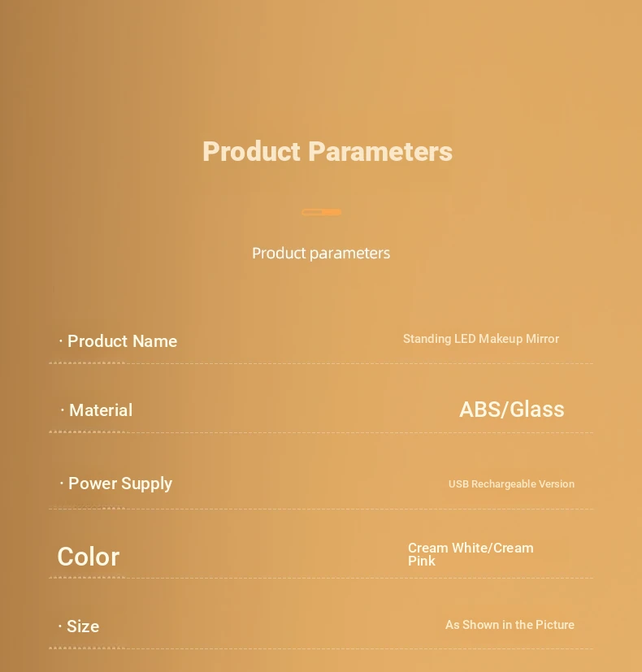Click the small "Product parameters" subtitle text

point(321,254)
